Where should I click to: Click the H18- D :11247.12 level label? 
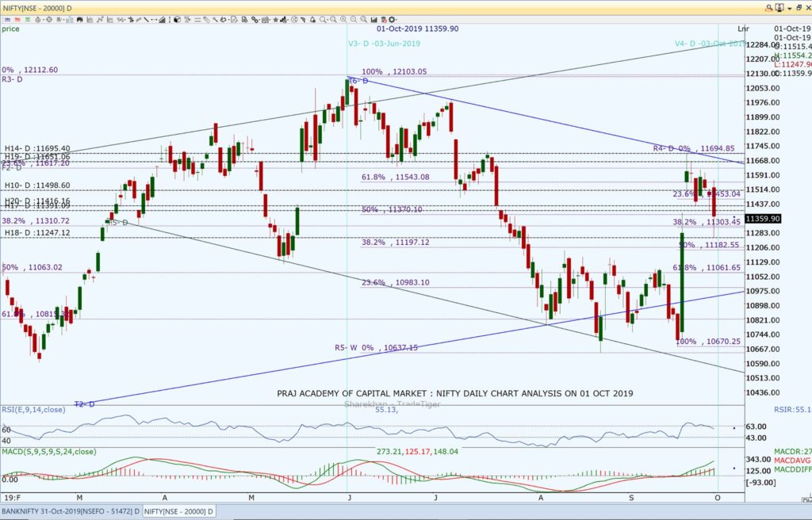37,233
